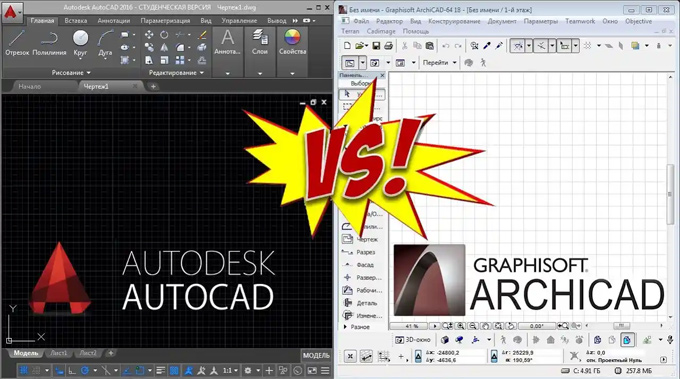This screenshot has width=680, height=379.
Task: Open the Файл menu in ArchiCAD
Action: pyautogui.click(x=361, y=21)
